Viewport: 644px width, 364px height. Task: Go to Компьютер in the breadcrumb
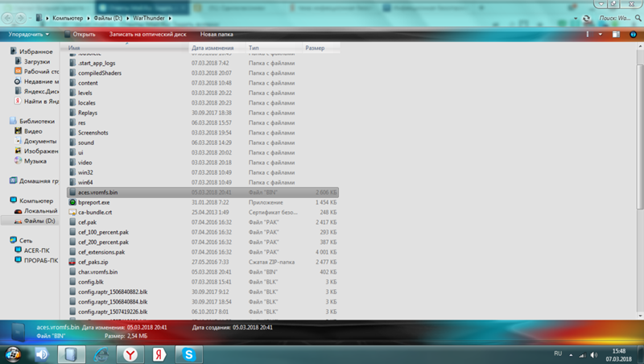point(68,18)
